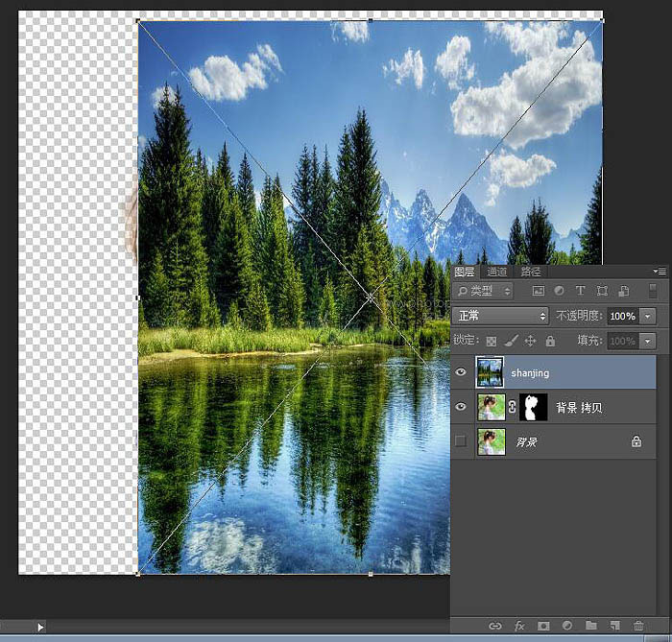Delete layer trash icon

pos(638,626)
